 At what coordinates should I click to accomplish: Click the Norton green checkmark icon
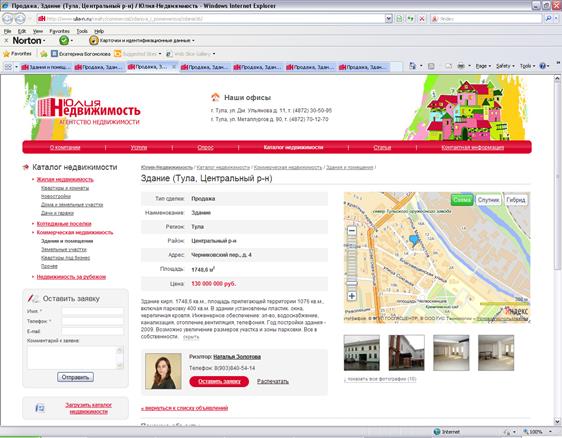point(64,41)
